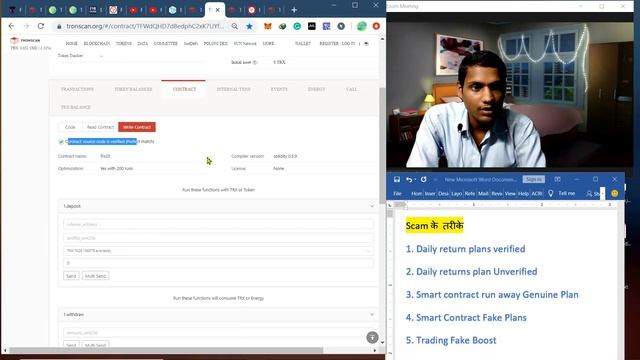Switch to the INTERNAL TXNS tab
Screen dimensions: 640x360
click(x=233, y=89)
